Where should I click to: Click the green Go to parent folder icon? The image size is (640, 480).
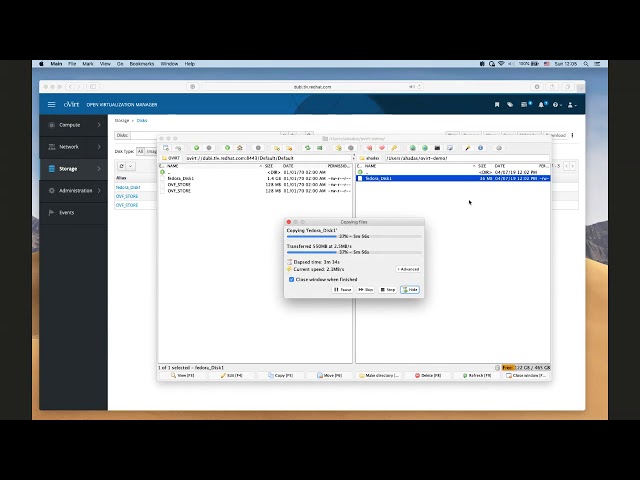tap(227, 148)
